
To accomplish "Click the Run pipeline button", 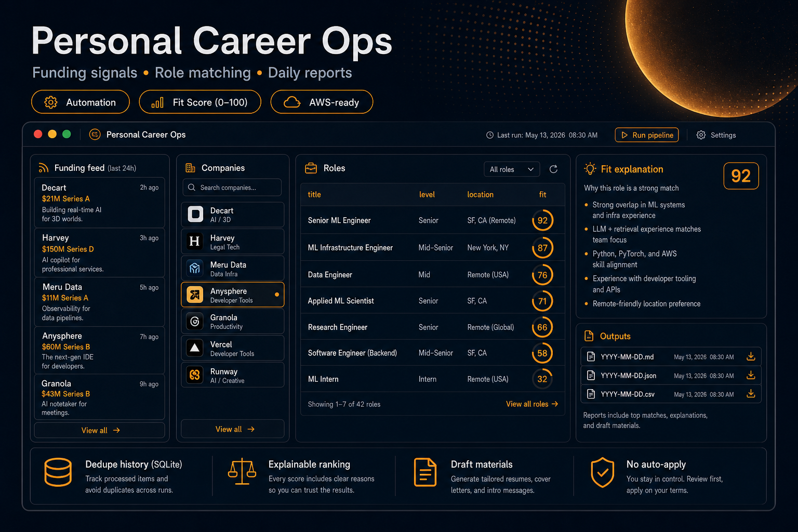I will tap(647, 135).
